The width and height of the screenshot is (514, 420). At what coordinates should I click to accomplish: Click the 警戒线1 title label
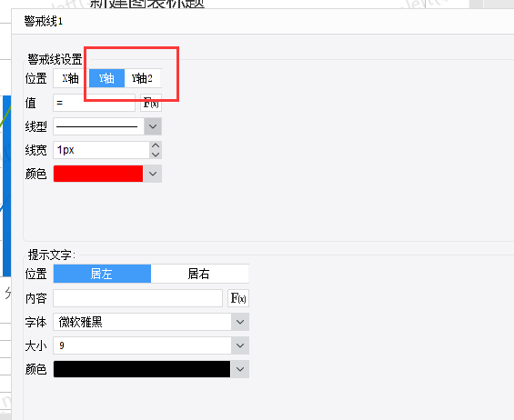[44, 21]
